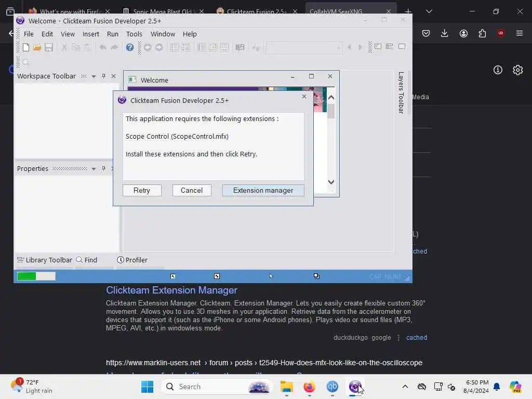Open new Firefox tab with plus
This screenshot has height=399, width=532.
click(408, 11)
